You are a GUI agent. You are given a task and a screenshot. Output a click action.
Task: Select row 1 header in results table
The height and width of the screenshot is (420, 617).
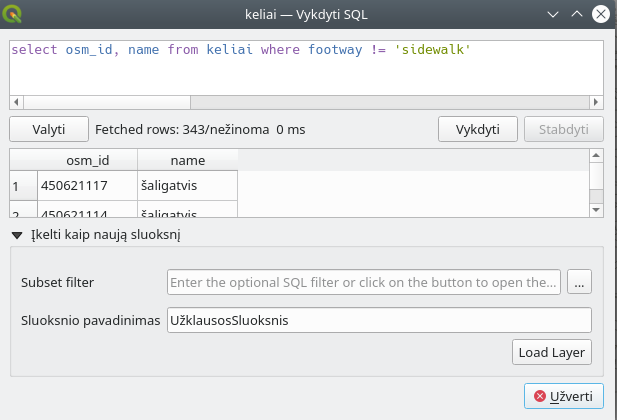23,185
